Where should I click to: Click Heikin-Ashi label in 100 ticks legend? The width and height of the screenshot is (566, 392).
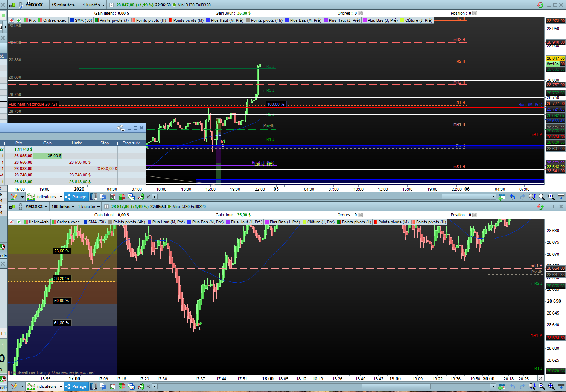coord(39,222)
